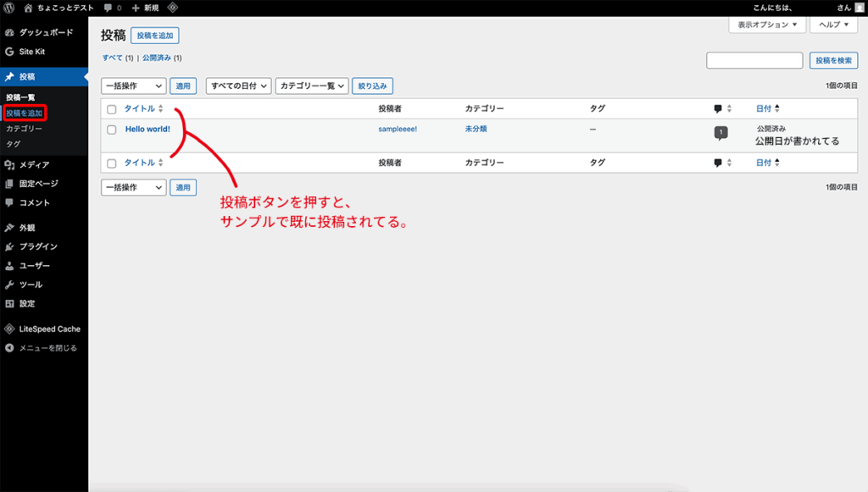Collapse sidebar using メニューを閉じる icon

[x=9, y=348]
